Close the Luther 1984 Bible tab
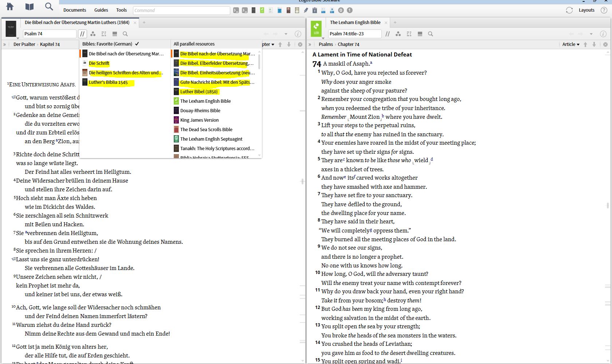The width and height of the screenshot is (612, 364). click(135, 23)
